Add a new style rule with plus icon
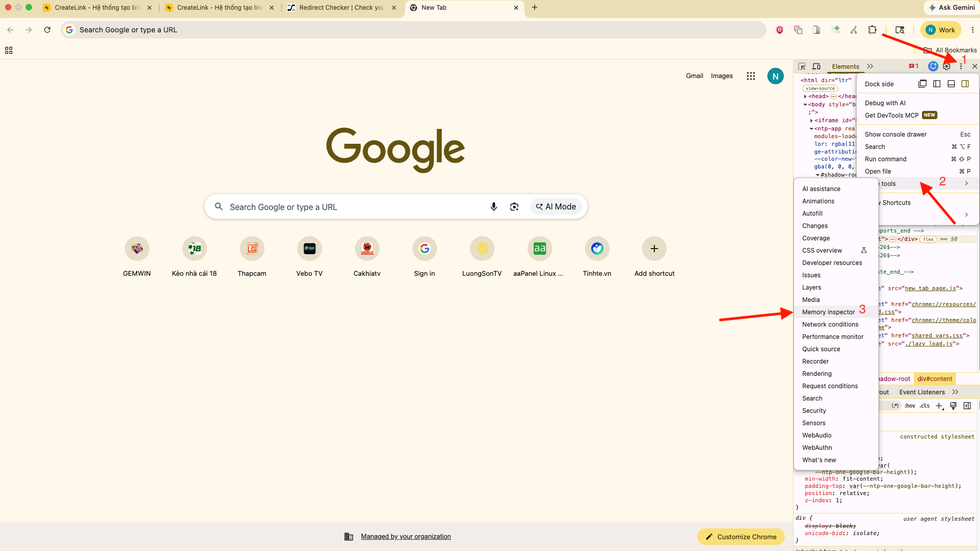Image resolution: width=980 pixels, height=551 pixels. tap(939, 406)
